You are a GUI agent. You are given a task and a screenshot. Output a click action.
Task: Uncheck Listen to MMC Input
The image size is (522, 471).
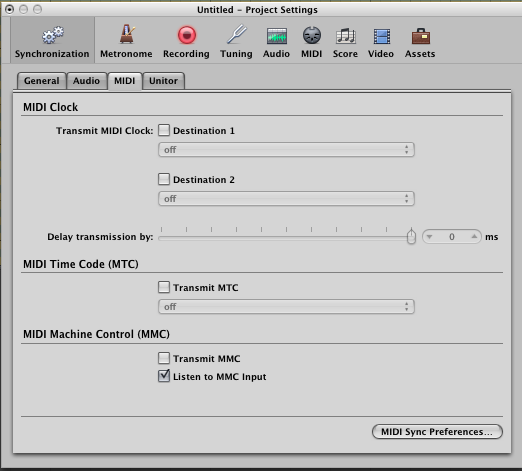click(x=164, y=376)
